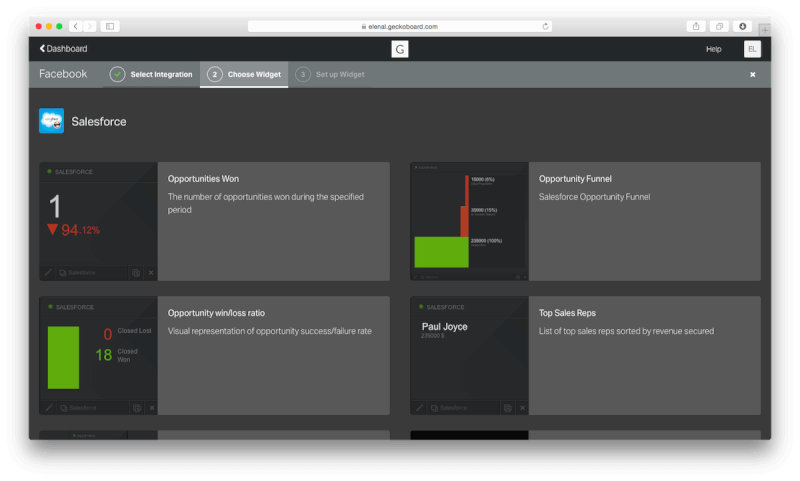Click the '18' Closed Won value

104,355
